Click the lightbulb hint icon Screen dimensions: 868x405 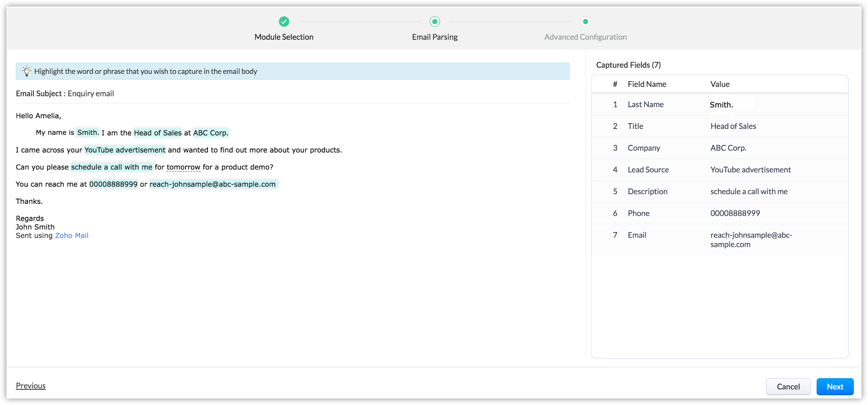coord(26,71)
